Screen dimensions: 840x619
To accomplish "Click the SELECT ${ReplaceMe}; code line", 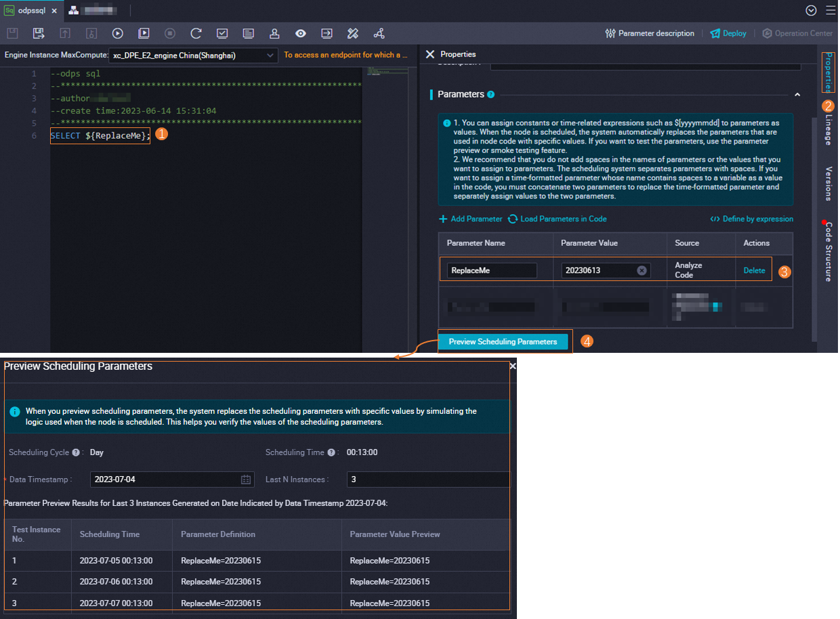I will click(x=100, y=135).
